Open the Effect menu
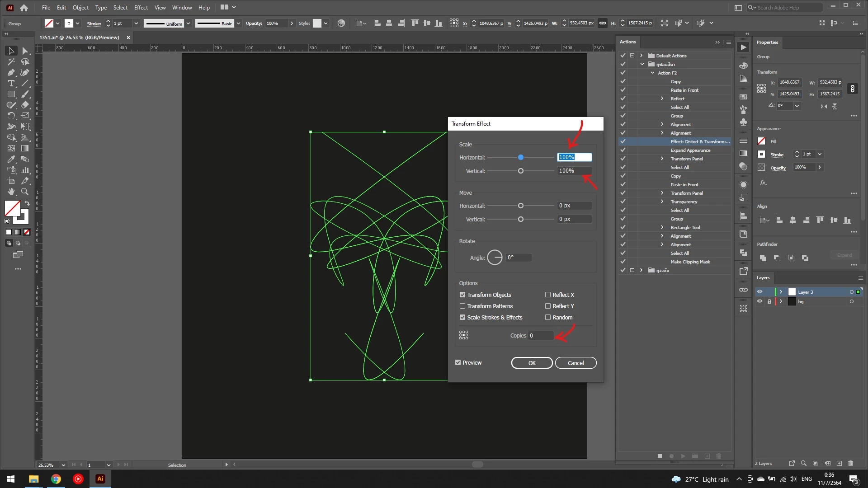The height and width of the screenshot is (488, 868). coord(141,7)
